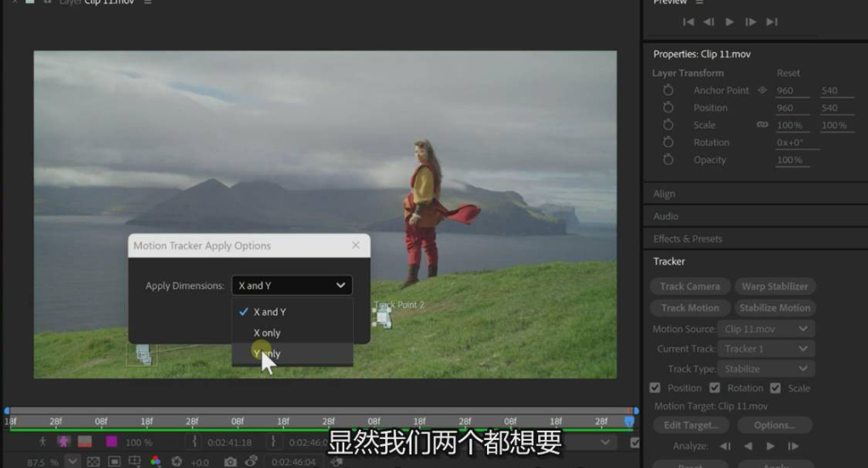Screen dimensions: 868x468
Task: Open the Motion Source dropdown
Action: click(x=767, y=329)
